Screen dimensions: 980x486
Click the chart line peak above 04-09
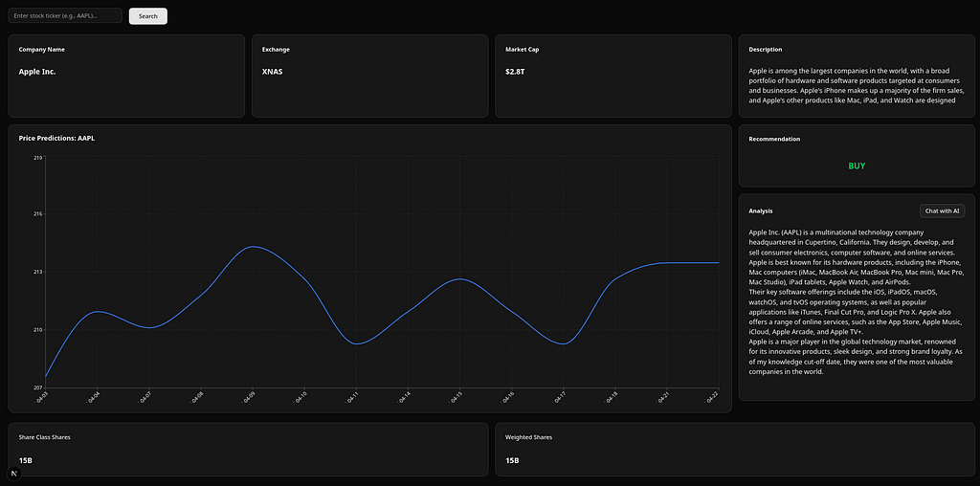(253, 247)
